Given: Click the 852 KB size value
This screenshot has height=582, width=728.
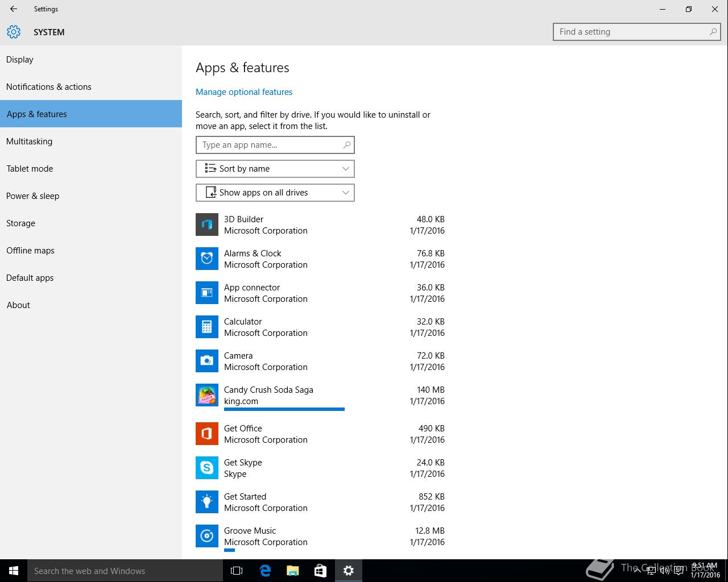Looking at the screenshot, I should click(x=432, y=496).
